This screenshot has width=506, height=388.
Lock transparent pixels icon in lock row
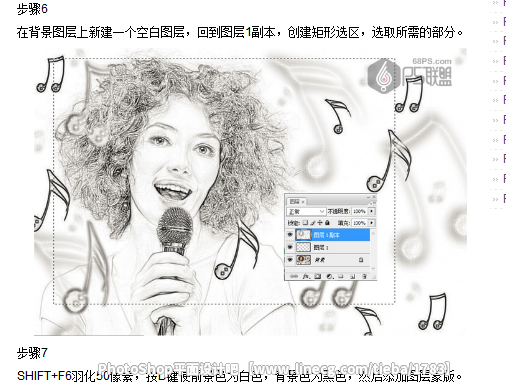coord(305,223)
